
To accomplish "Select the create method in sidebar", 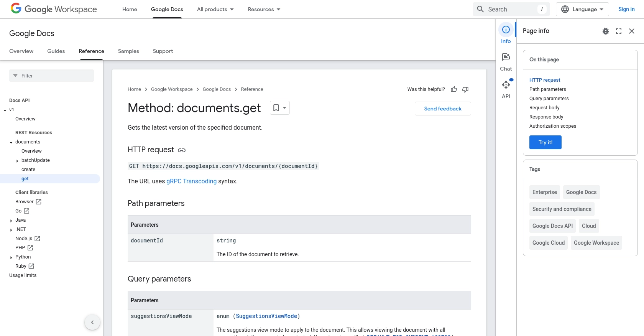I will point(28,170).
